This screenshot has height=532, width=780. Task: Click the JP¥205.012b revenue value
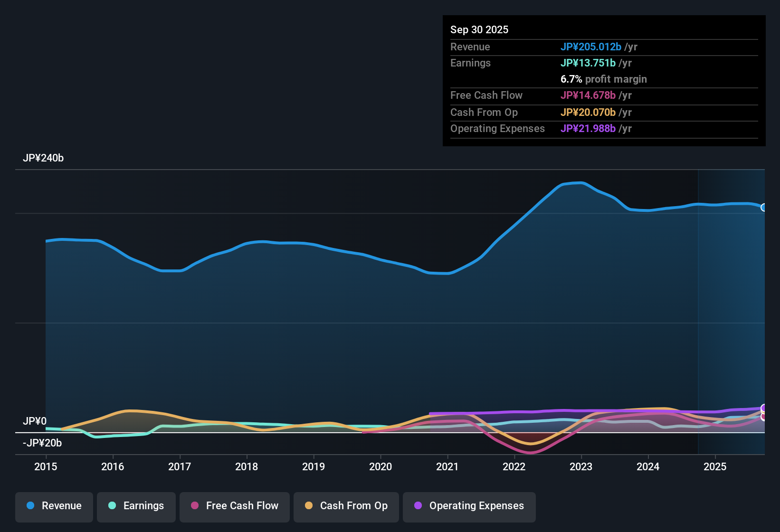592,47
